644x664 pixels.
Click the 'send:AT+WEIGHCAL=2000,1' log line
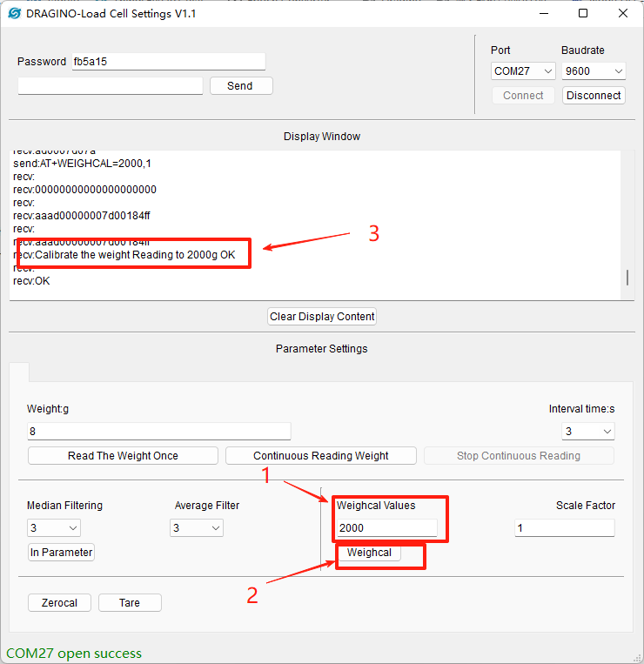(x=82, y=164)
